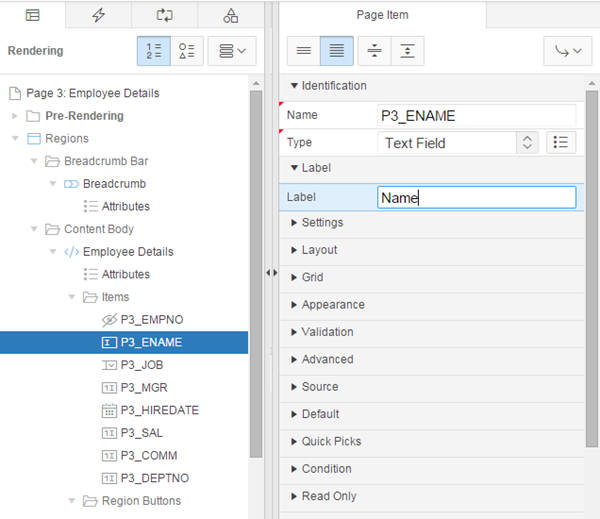Select Attributes under Breadcrumb

[x=126, y=206]
